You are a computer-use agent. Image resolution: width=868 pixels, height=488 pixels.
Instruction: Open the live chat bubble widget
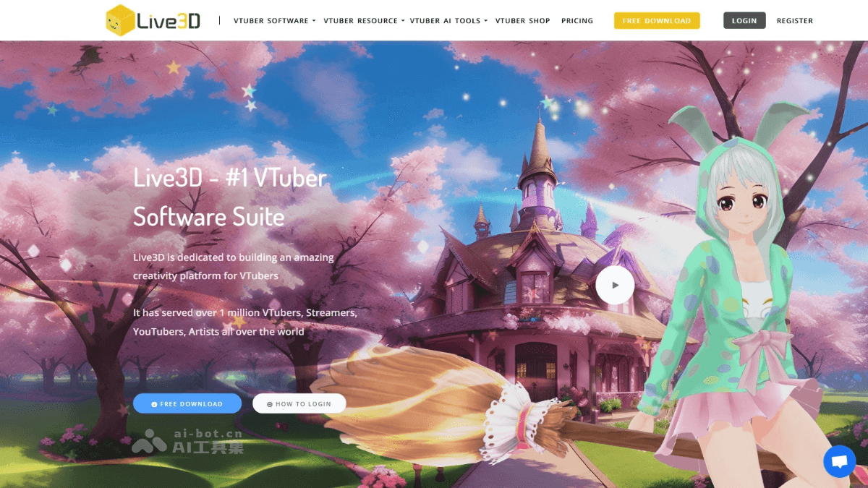[839, 461]
